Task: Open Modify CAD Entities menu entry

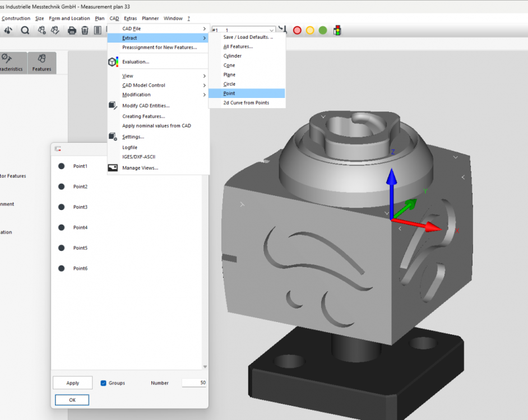Action: tap(146, 105)
